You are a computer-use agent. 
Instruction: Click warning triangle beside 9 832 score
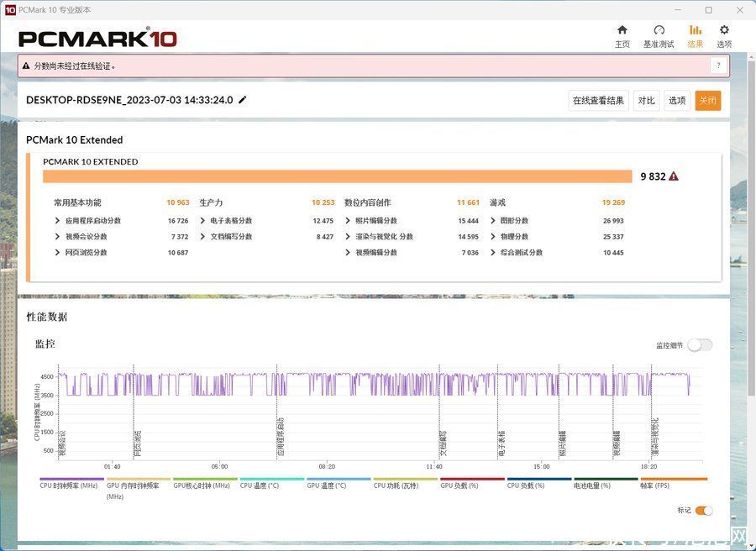(674, 176)
